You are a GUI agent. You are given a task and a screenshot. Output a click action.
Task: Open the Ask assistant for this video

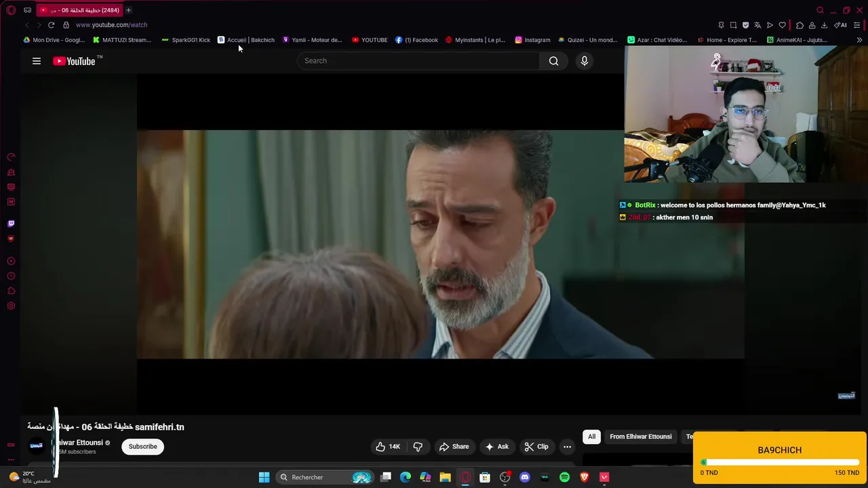(496, 447)
